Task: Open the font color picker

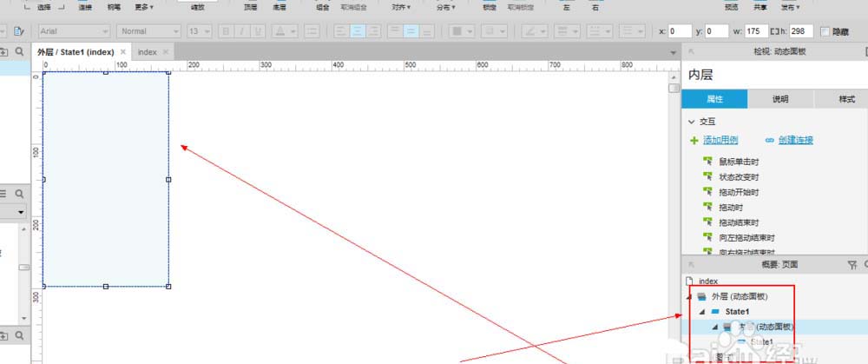Action: point(284,31)
